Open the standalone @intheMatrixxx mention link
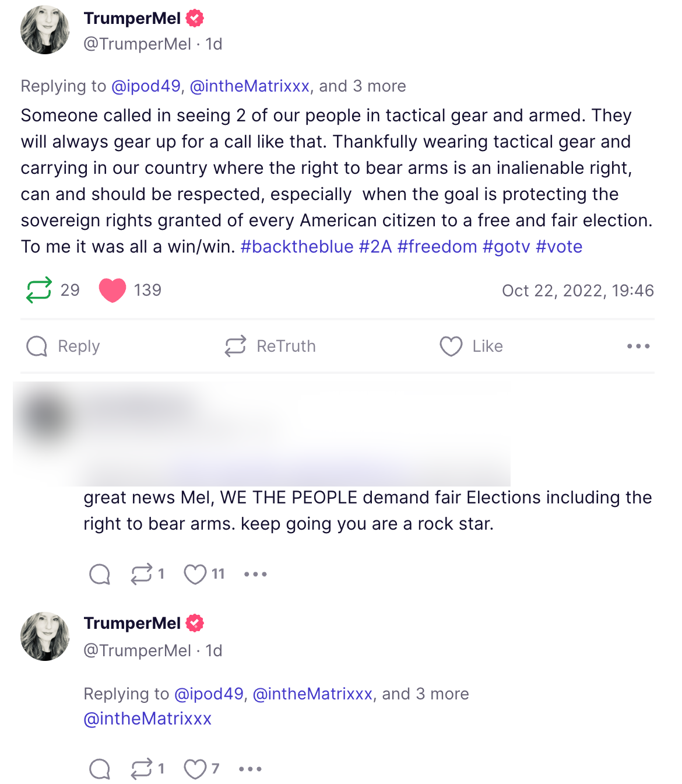This screenshot has height=784, width=682. 147,719
